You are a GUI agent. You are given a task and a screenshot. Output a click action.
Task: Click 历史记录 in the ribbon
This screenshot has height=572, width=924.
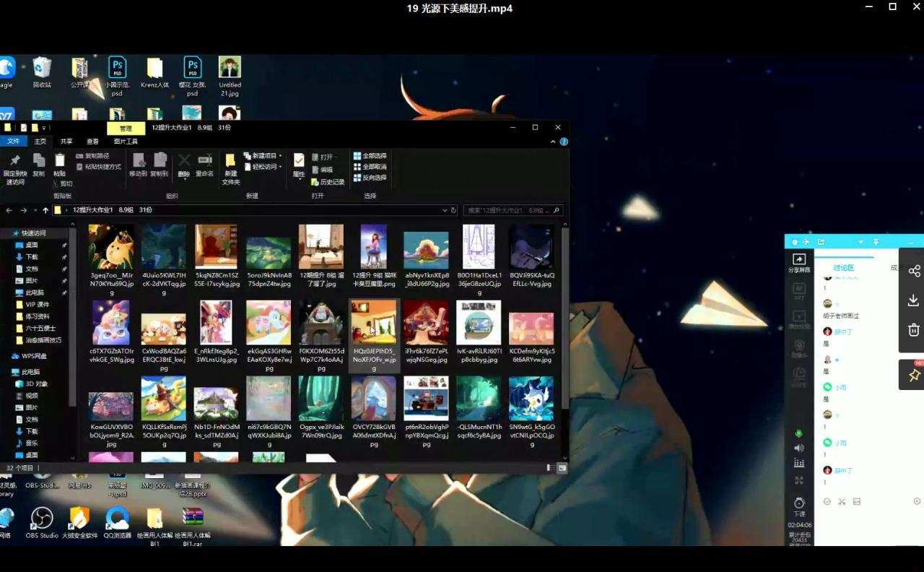pyautogui.click(x=328, y=182)
